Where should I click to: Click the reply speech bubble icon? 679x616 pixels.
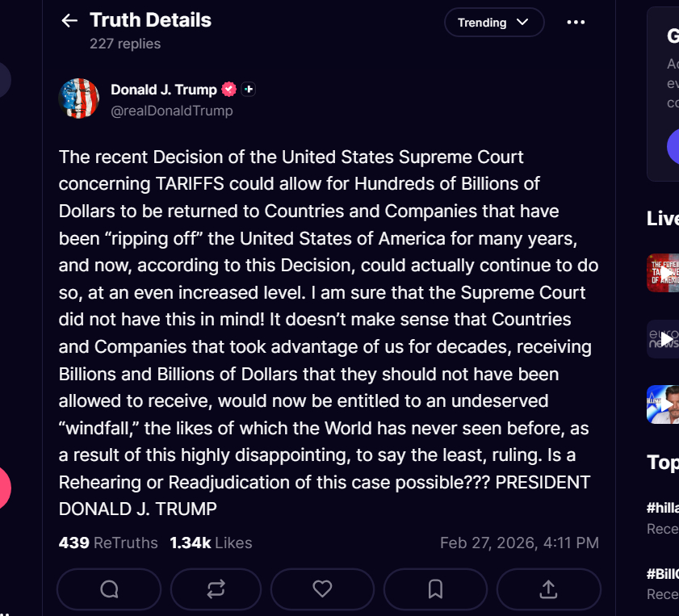(x=109, y=589)
